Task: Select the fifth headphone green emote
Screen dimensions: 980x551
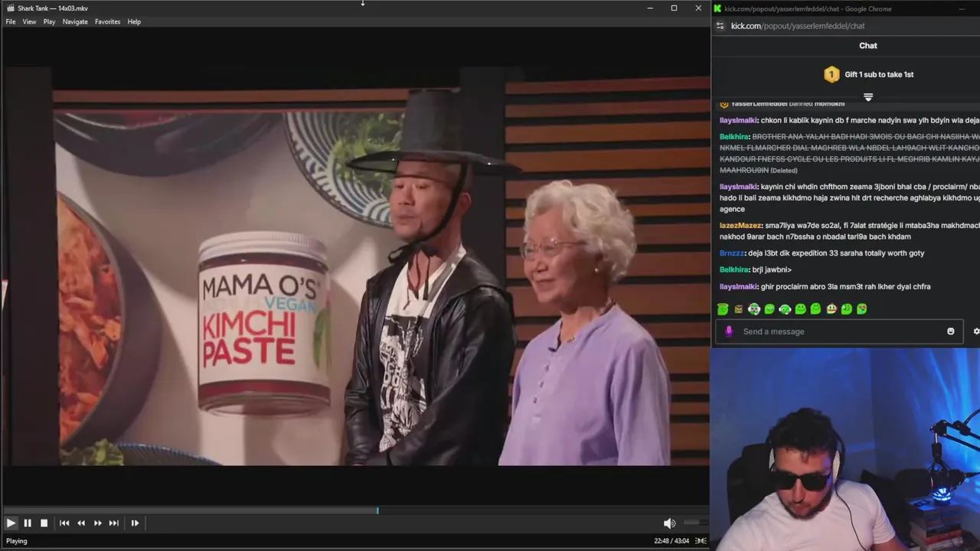Action: 785,309
